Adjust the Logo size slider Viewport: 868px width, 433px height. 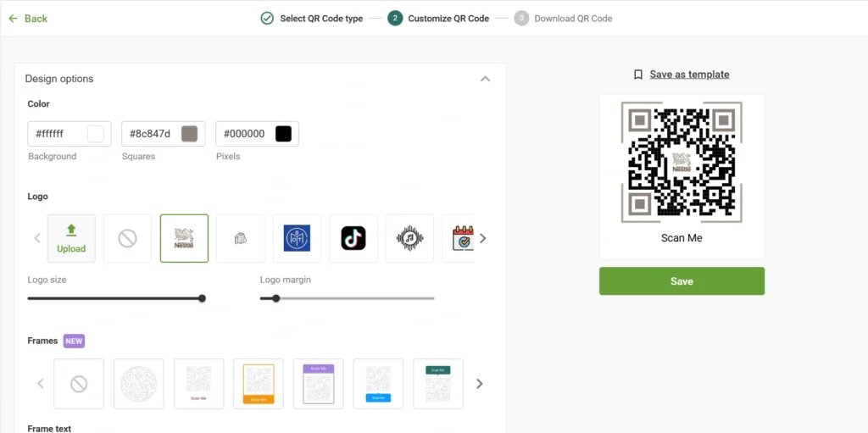point(116,298)
